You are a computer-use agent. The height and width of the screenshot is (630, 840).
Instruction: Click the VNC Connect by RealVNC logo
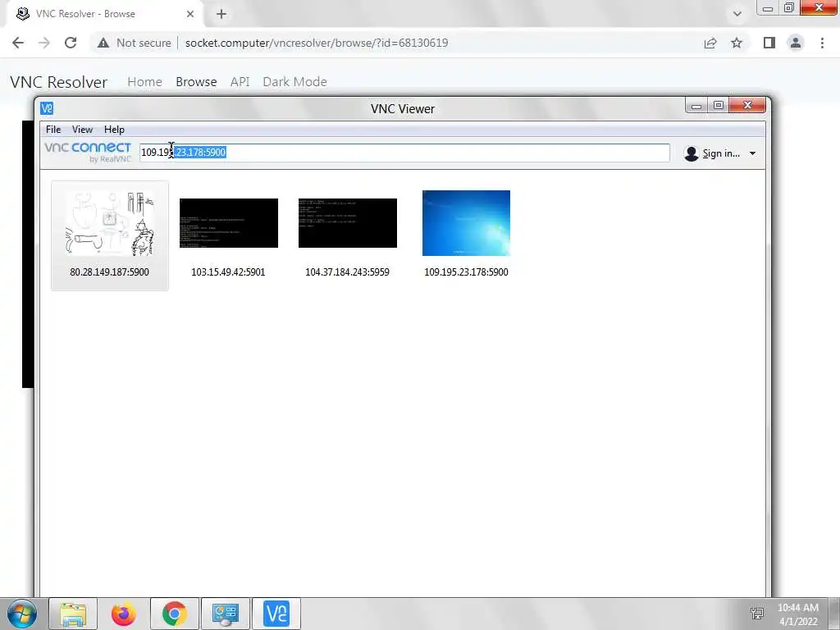pos(88,152)
